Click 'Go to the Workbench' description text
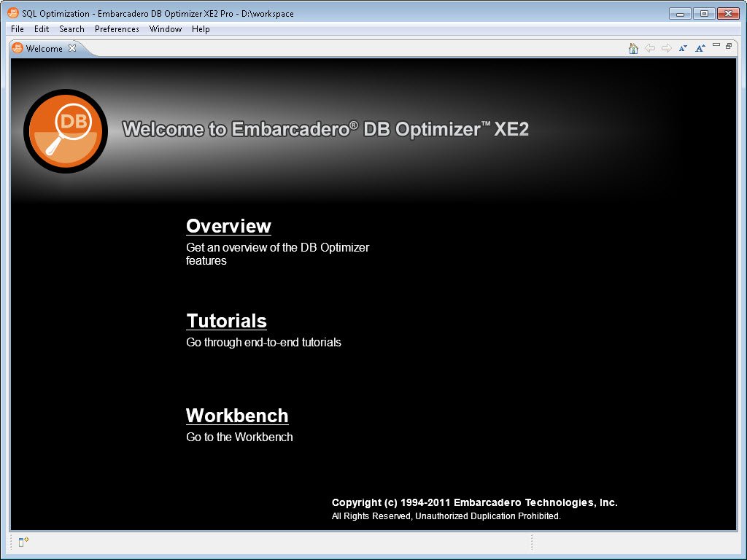The width and height of the screenshot is (747, 560). 239,437
